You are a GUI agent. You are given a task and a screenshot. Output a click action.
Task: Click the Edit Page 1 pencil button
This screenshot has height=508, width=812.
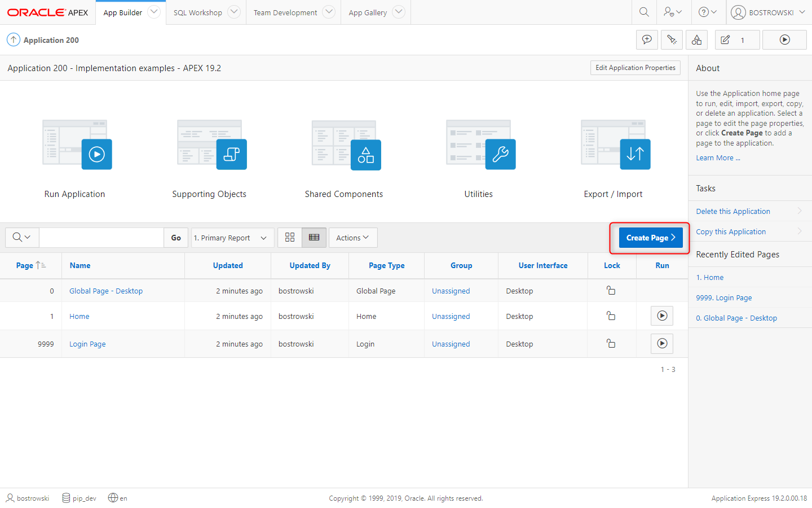point(738,40)
